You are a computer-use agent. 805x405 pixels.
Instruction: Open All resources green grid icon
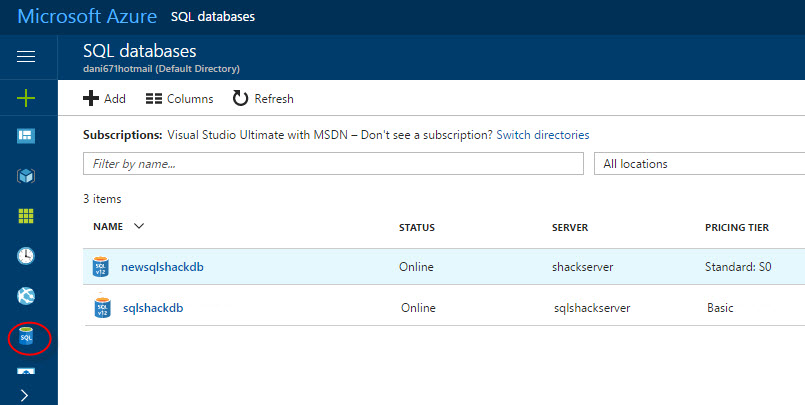27,216
